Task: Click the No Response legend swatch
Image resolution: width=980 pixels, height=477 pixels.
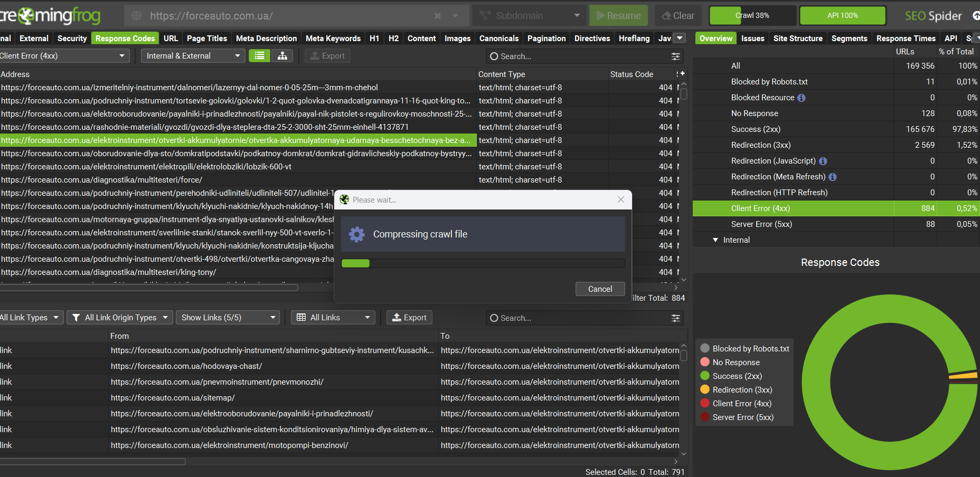Action: coord(705,362)
